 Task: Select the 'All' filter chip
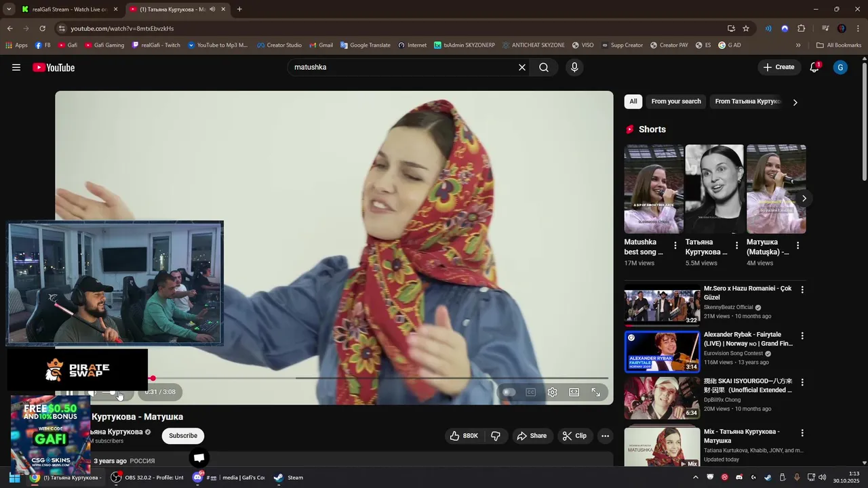[633, 102]
